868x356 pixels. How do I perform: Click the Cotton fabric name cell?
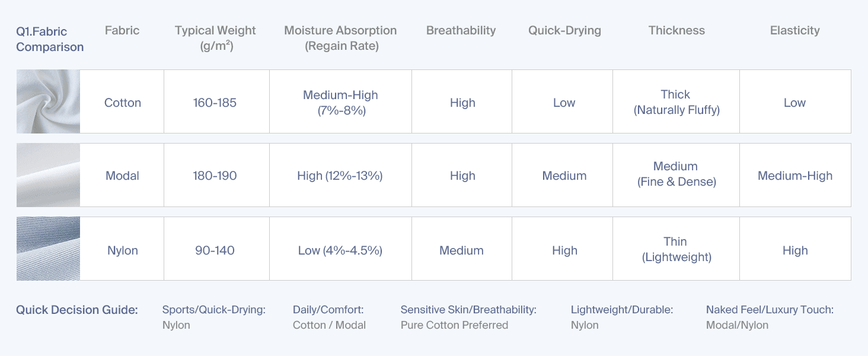[x=122, y=101]
